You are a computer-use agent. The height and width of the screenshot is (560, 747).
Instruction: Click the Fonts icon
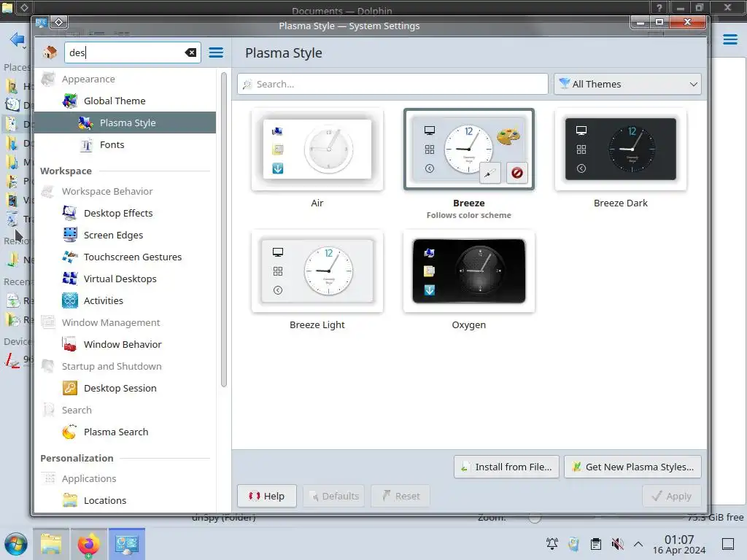tap(86, 145)
